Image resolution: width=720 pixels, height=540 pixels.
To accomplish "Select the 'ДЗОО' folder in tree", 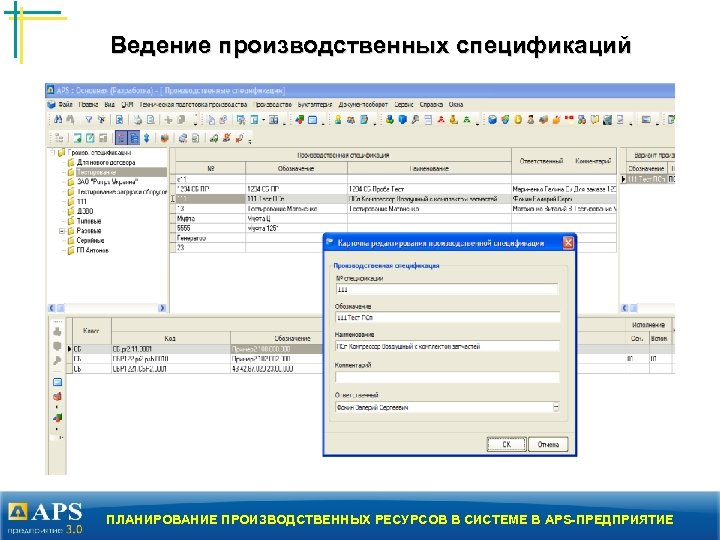I will point(85,211).
